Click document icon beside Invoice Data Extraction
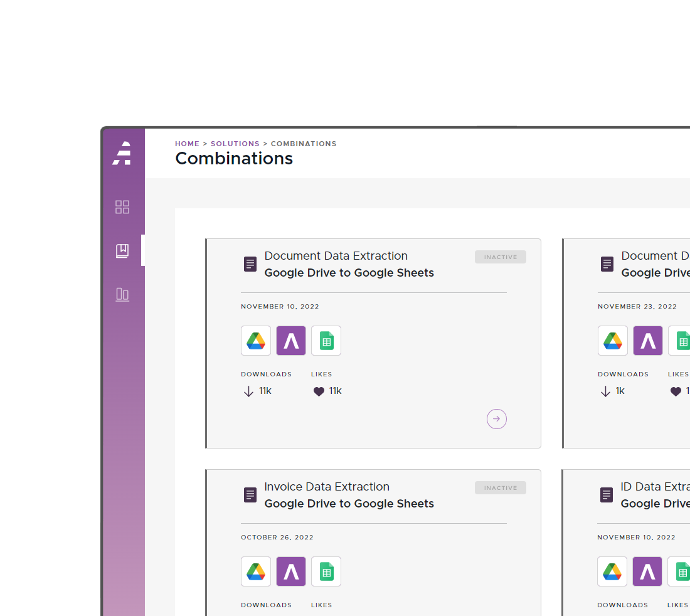This screenshot has height=616, width=690. [250, 495]
